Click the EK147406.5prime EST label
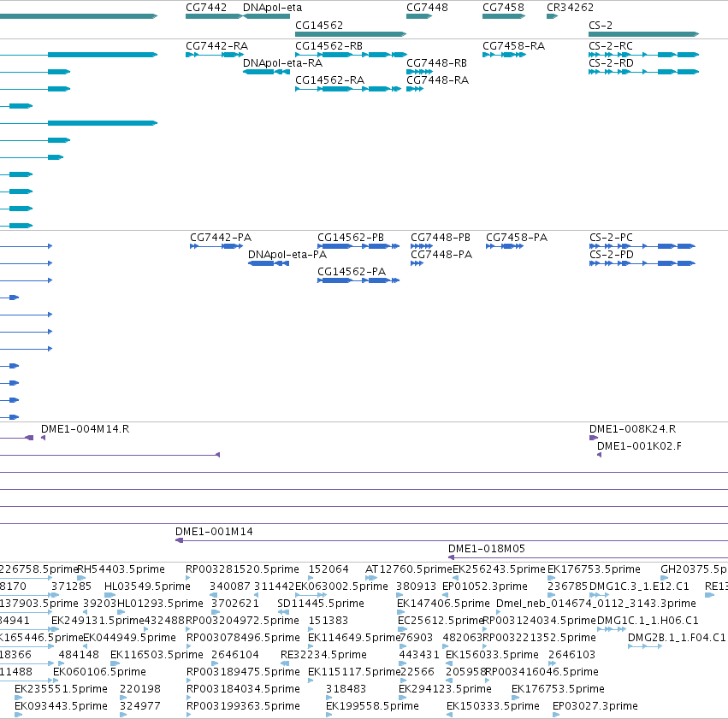Image resolution: width=728 pixels, height=719 pixels. [443, 604]
